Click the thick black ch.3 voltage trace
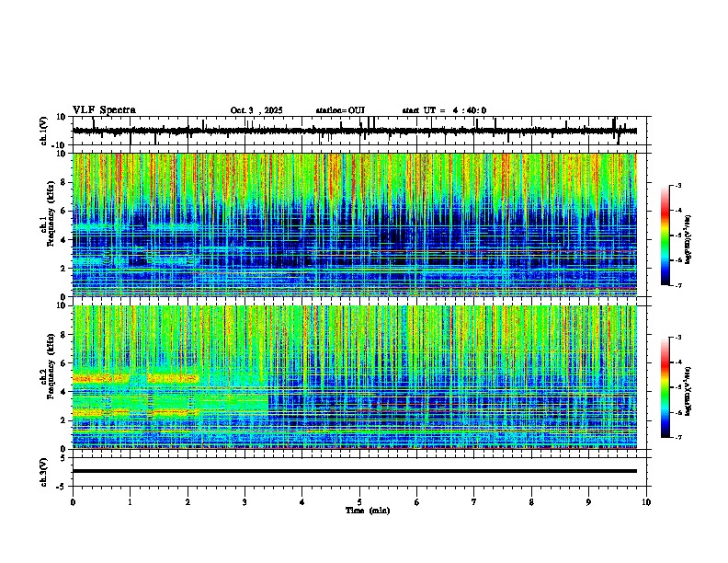Screen dimensions: 728x563 354,471
